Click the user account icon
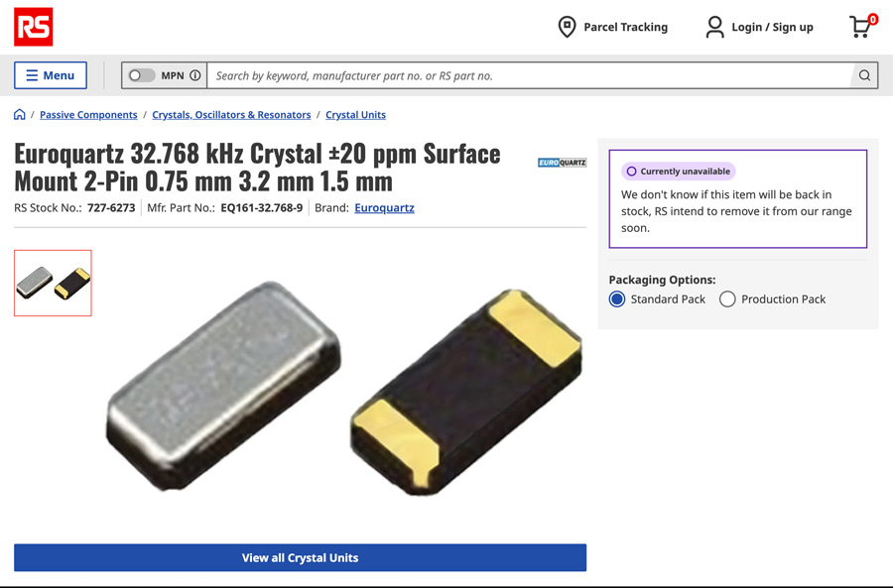Viewport: 893px width, 588px height. [714, 27]
